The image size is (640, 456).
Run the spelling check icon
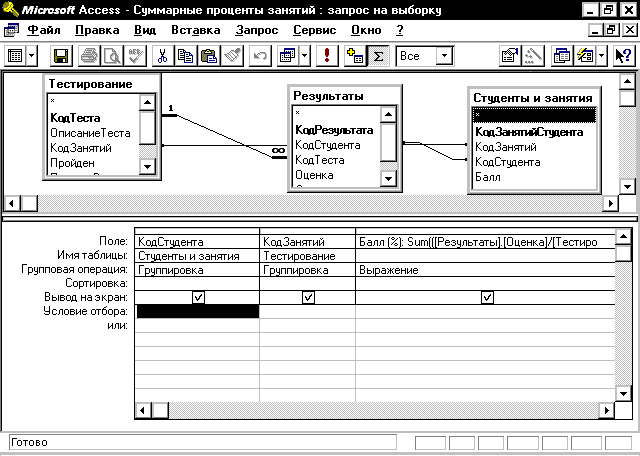[135, 56]
